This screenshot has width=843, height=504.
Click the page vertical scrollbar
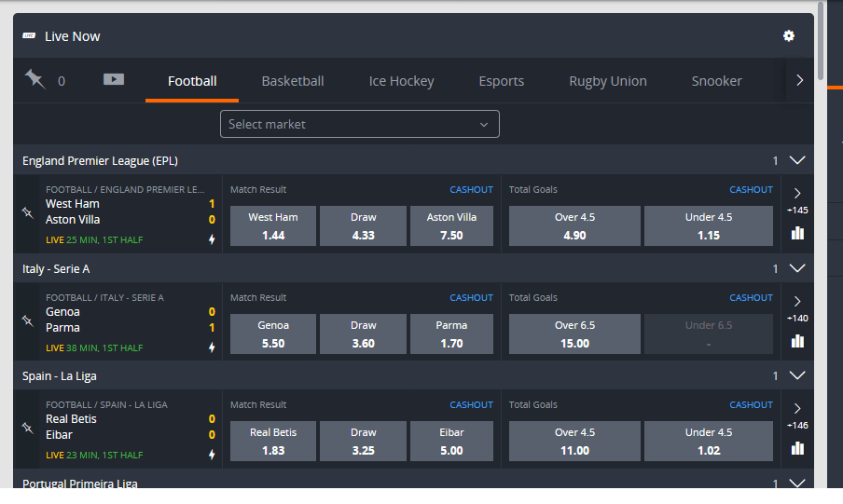(x=820, y=41)
